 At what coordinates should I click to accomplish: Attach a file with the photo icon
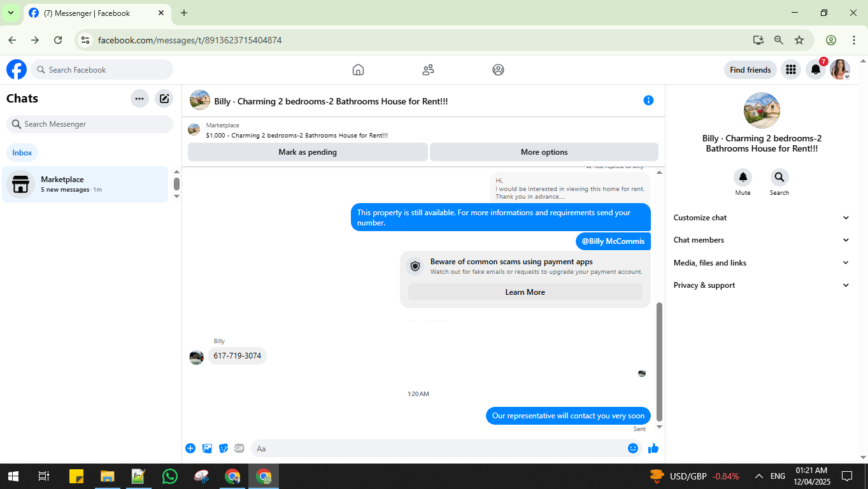coord(207,448)
